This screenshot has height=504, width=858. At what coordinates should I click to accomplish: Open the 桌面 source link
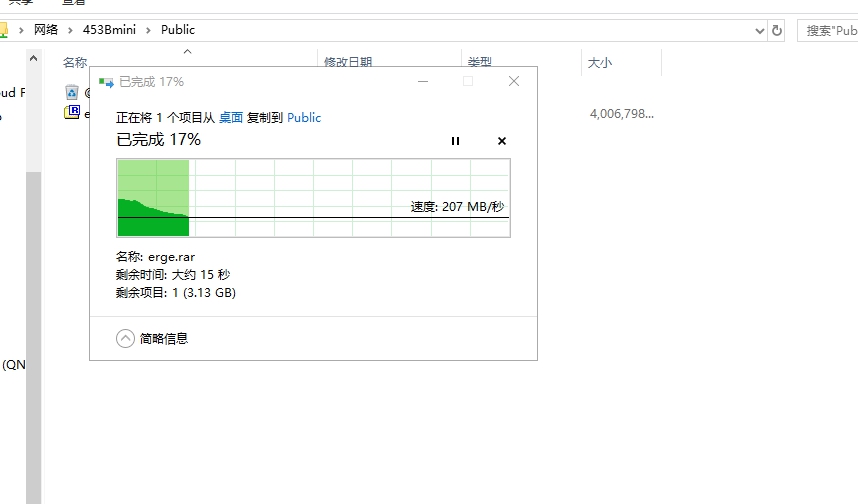[231, 118]
